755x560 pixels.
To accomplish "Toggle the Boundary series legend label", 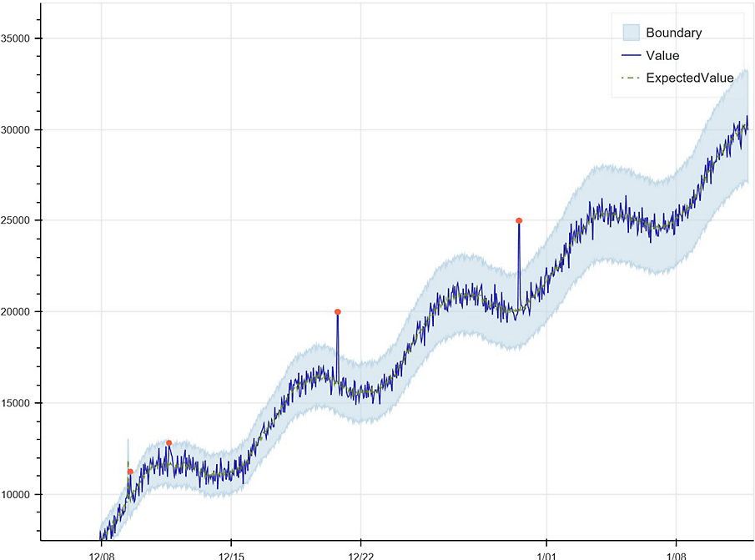I will click(673, 33).
